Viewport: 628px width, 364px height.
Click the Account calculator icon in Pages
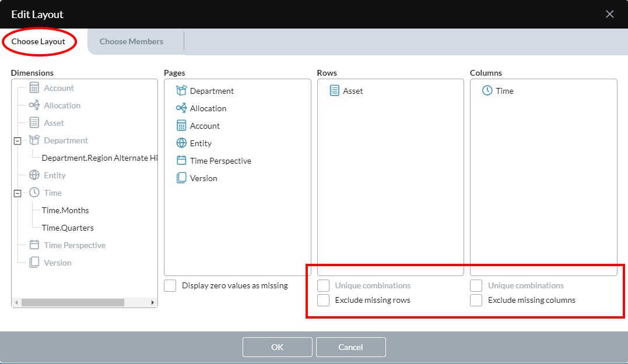tap(181, 126)
